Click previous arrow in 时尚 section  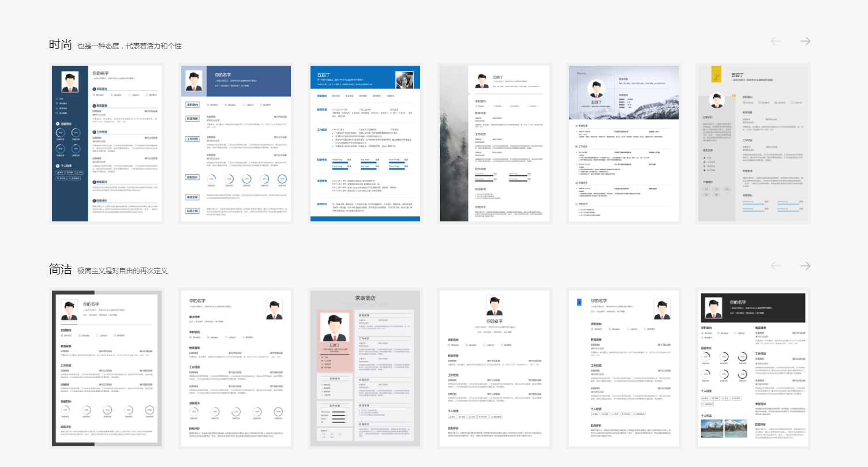pyautogui.click(x=776, y=41)
